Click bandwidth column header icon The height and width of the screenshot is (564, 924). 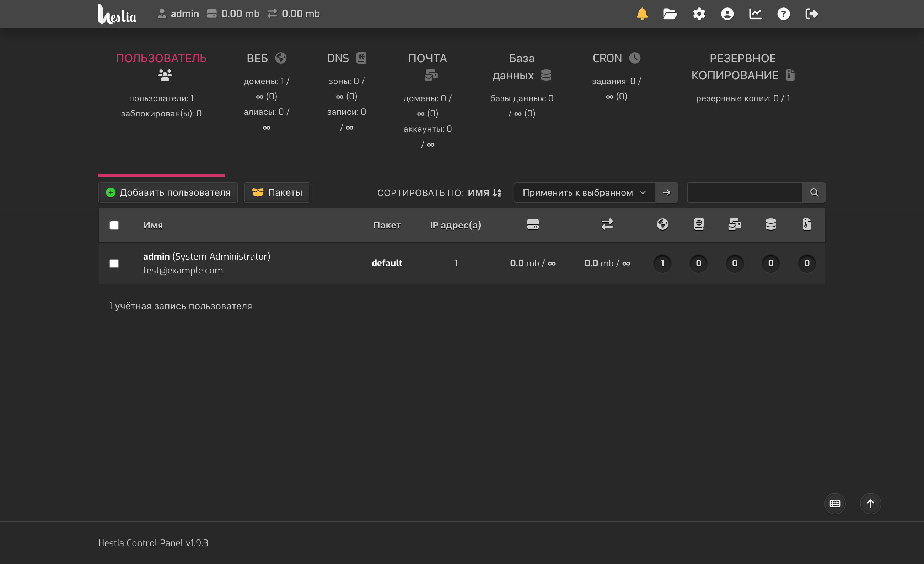(x=607, y=224)
